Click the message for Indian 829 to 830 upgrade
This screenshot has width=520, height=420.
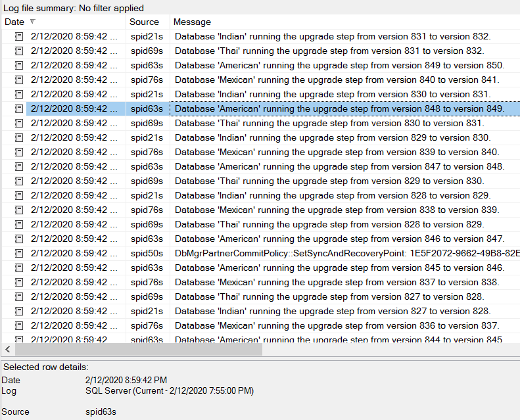click(332, 137)
